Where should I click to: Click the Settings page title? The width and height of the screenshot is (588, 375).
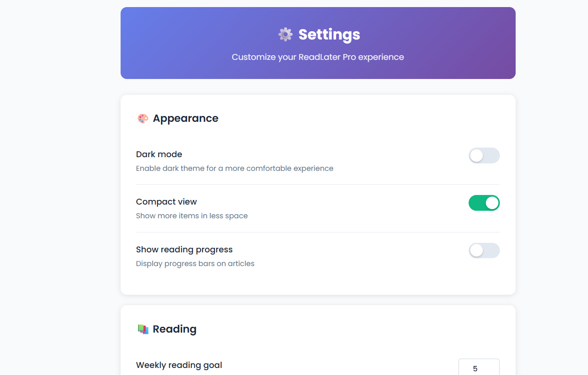coord(329,35)
